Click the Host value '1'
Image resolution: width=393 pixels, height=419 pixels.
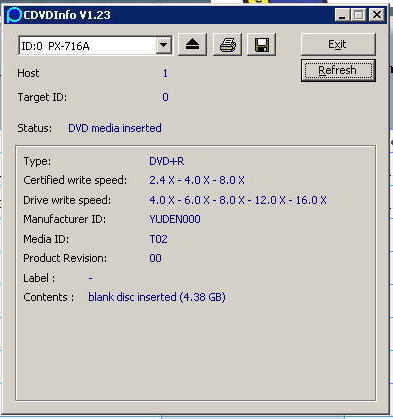coord(165,73)
